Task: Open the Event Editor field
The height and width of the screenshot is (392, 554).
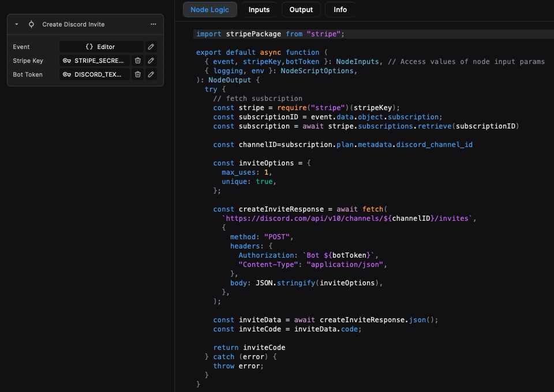Action: [x=101, y=47]
